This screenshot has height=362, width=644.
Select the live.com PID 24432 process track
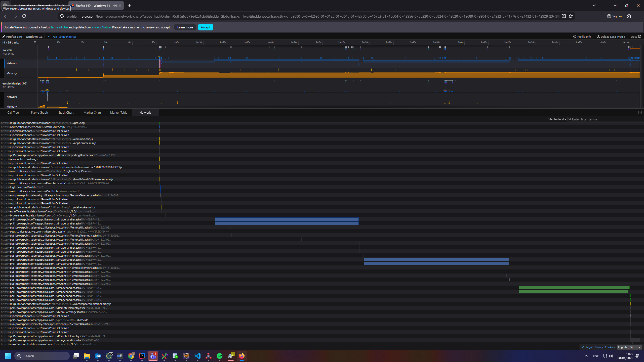(x=19, y=52)
